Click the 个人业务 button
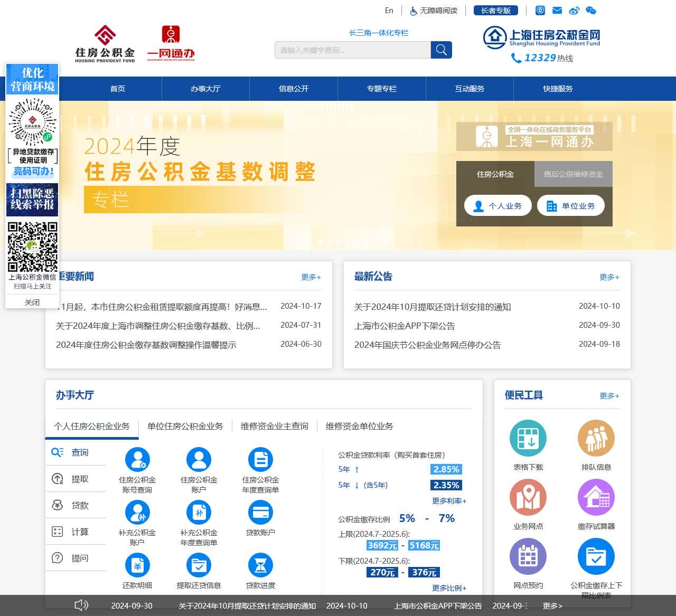 pyautogui.click(x=497, y=206)
